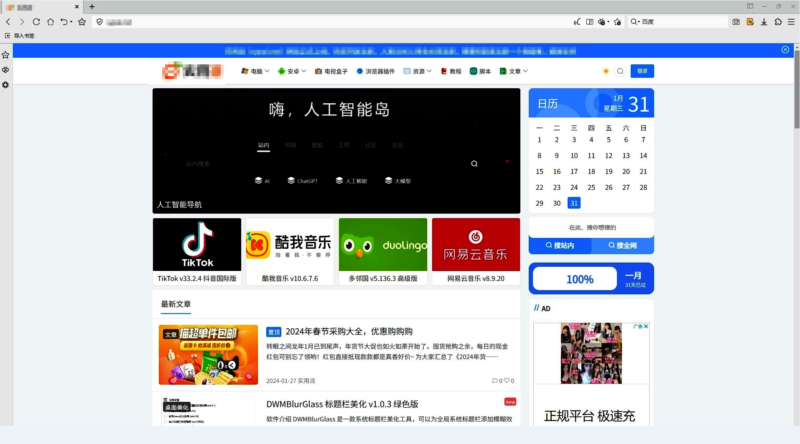Click the AI hot tag

click(262, 181)
